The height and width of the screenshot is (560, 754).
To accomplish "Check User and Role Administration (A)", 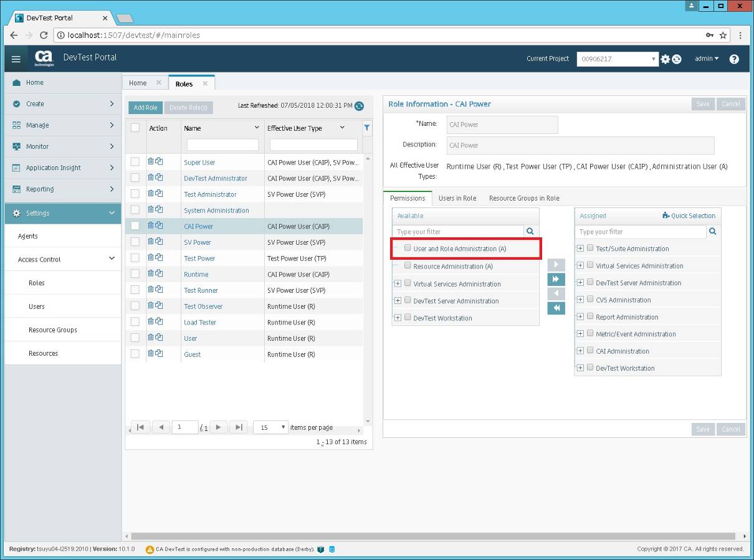I will (408, 248).
